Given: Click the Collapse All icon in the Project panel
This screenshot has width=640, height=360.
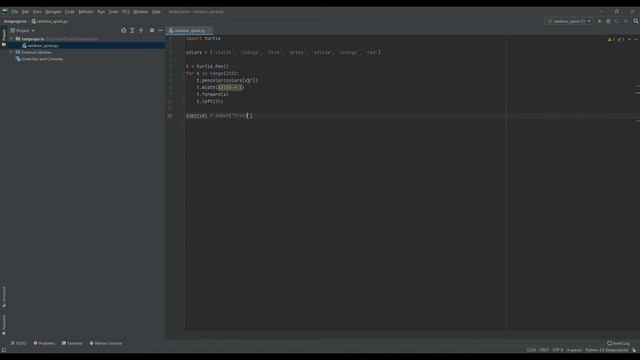Looking at the screenshot, I should [141, 31].
